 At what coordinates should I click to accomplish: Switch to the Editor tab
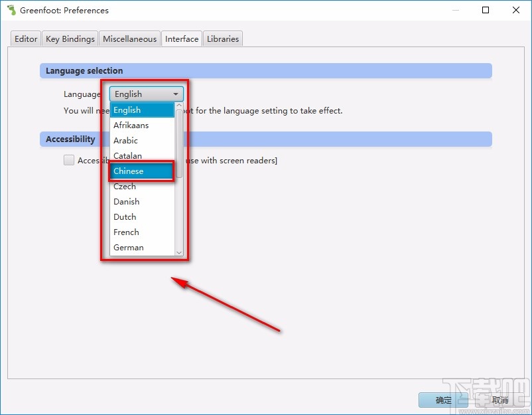26,39
